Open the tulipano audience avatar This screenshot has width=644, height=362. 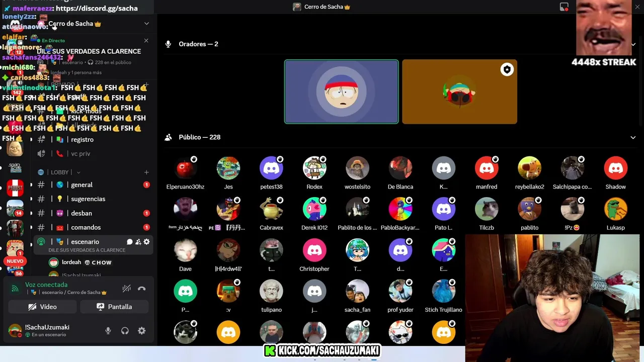[271, 291]
